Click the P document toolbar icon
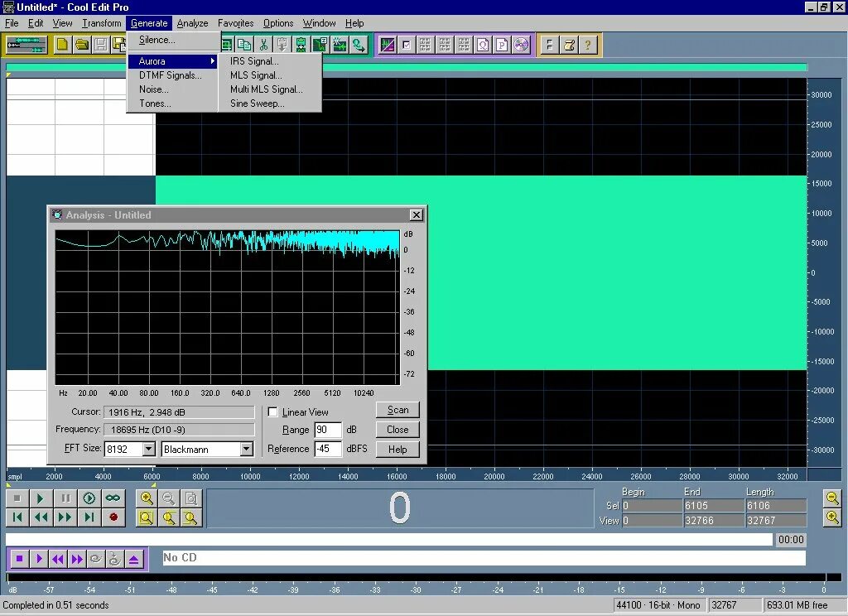This screenshot has width=848, height=616. (x=502, y=45)
